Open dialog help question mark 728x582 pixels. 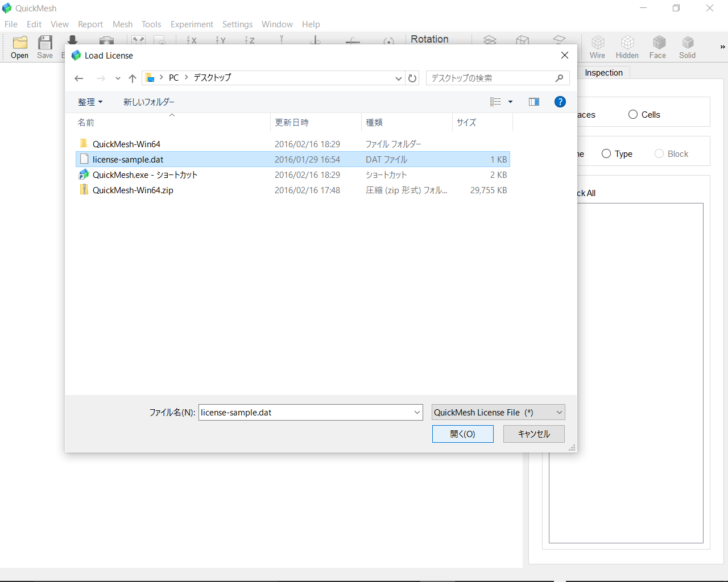point(560,102)
